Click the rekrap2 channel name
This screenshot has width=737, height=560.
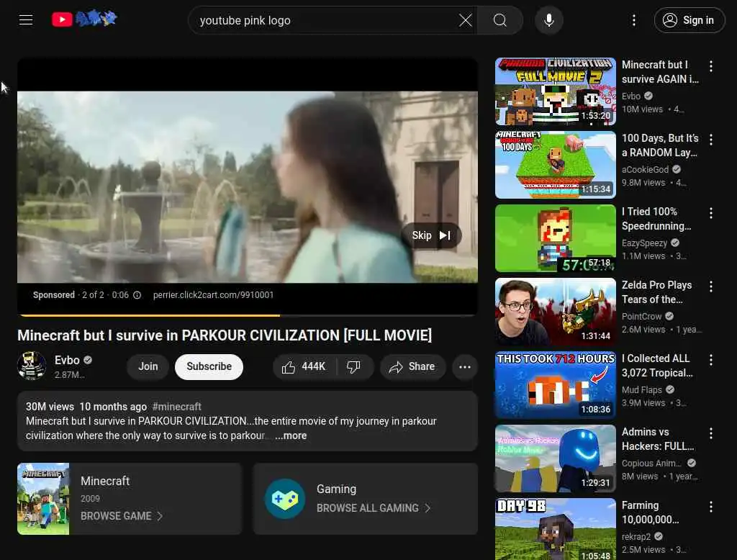636,536
